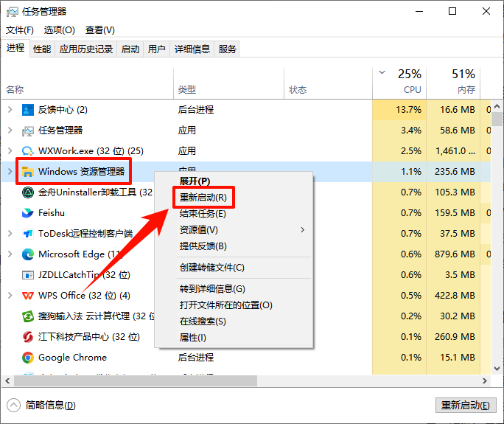The width and height of the screenshot is (504, 424).
Task: Expand the WPS Office process group
Action: (10, 295)
